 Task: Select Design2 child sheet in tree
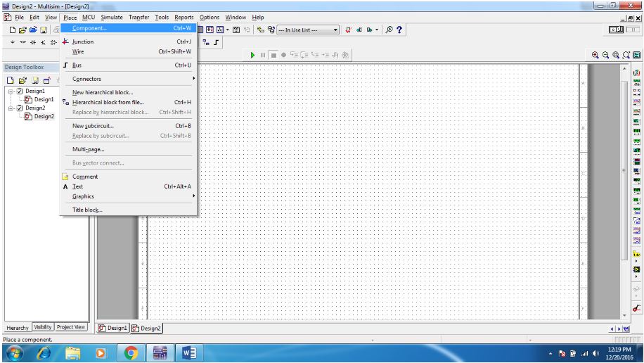39,116
